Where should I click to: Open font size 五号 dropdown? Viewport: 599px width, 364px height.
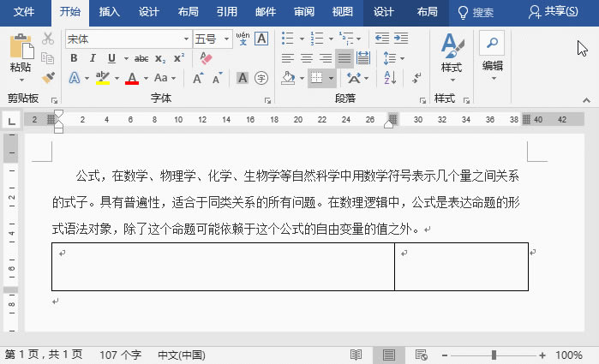pyautogui.click(x=226, y=39)
